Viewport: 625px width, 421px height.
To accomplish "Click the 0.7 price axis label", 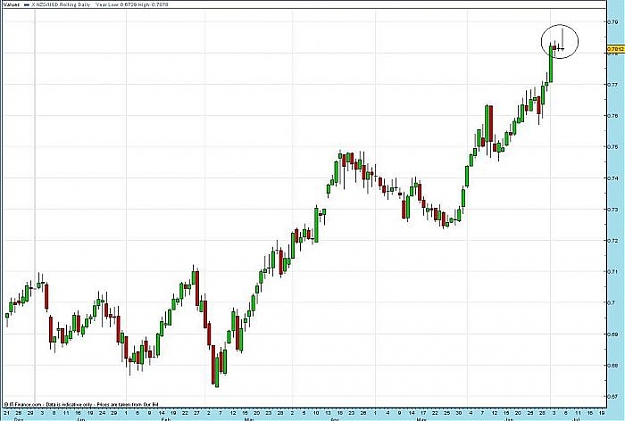I will 611,303.
